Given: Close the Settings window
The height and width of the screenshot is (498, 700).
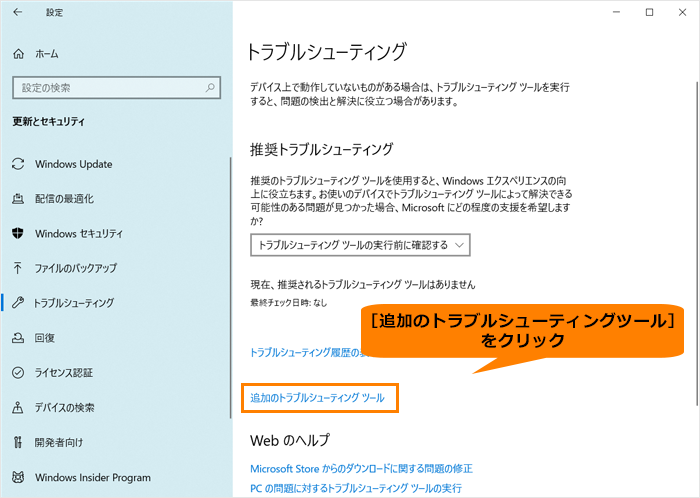Looking at the screenshot, I should click(682, 12).
